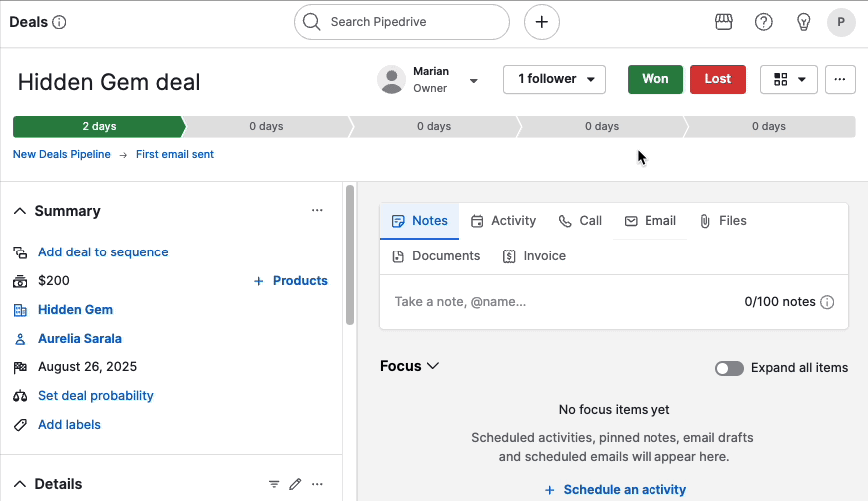Switch to the Call tab
Image resolution: width=868 pixels, height=501 pixels.
coord(580,221)
